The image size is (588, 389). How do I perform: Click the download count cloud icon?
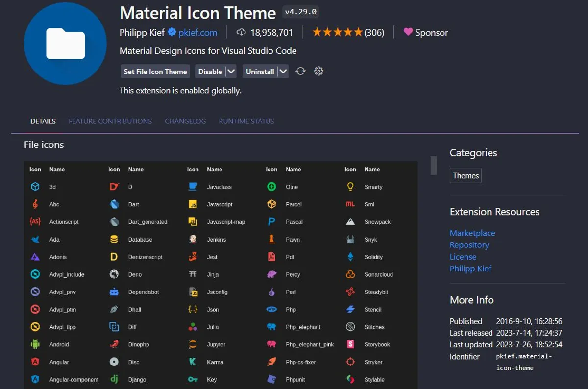point(241,32)
